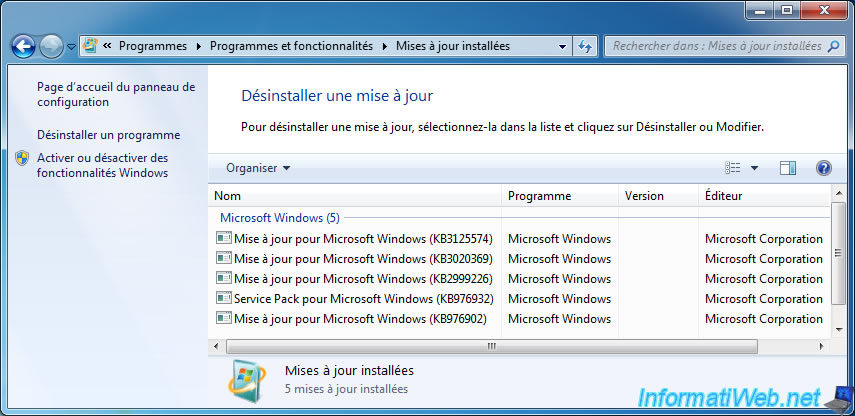Minimize the window

pos(760,10)
